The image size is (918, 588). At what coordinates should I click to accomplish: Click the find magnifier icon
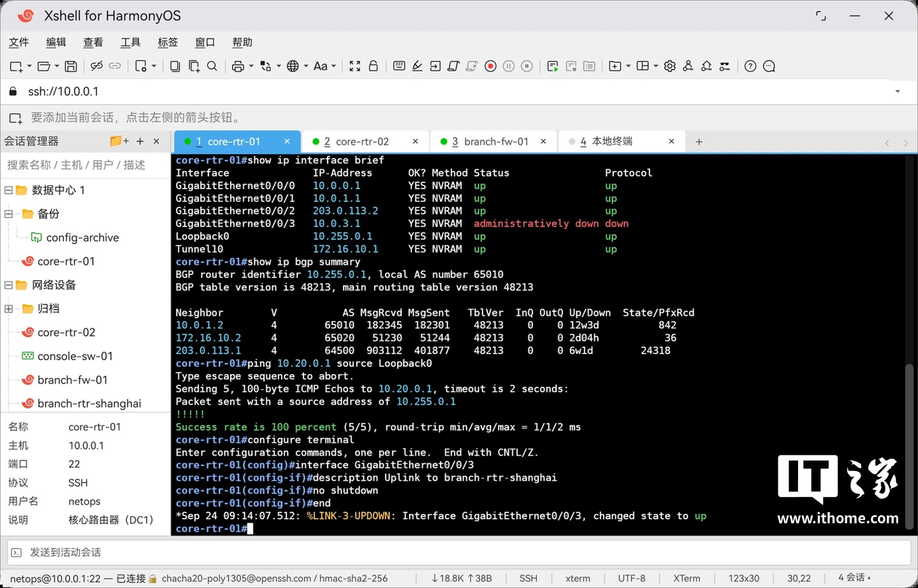point(212,66)
